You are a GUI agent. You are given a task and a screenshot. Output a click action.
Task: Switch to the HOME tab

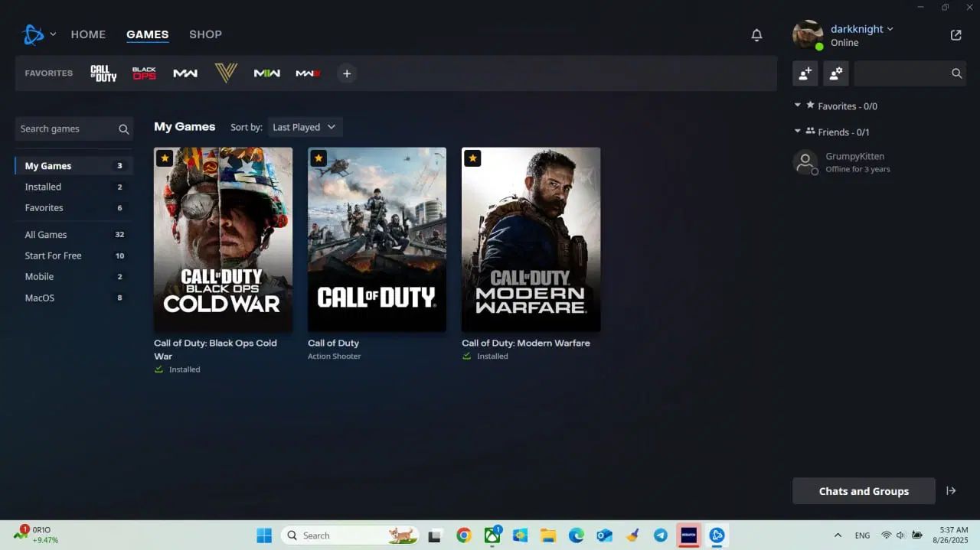coord(88,34)
